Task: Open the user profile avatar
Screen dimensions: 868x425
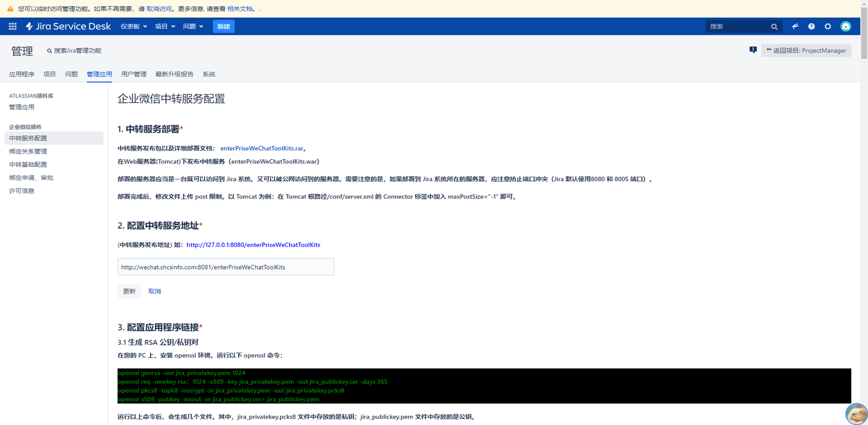Action: 845,26
